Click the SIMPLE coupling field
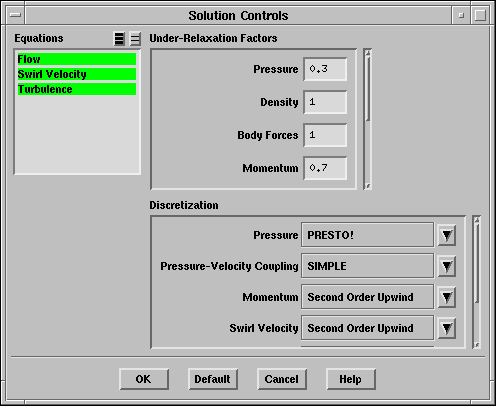 pos(367,266)
